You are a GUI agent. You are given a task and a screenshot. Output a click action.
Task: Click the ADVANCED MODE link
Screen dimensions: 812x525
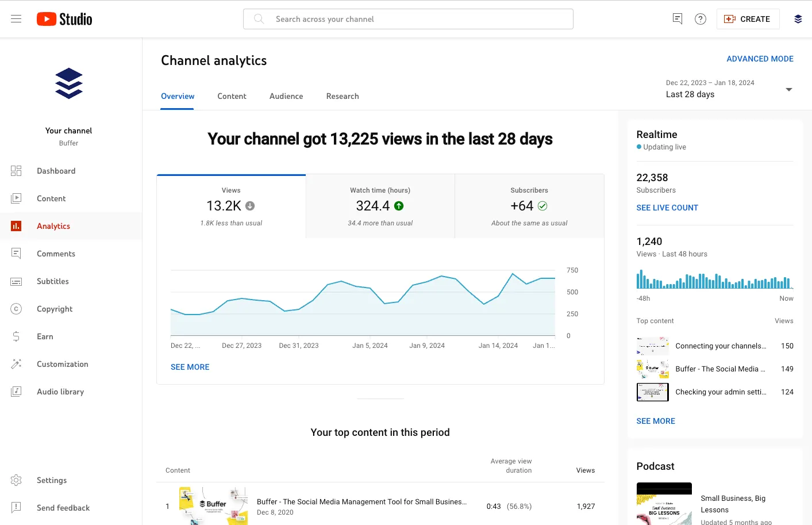pos(760,59)
